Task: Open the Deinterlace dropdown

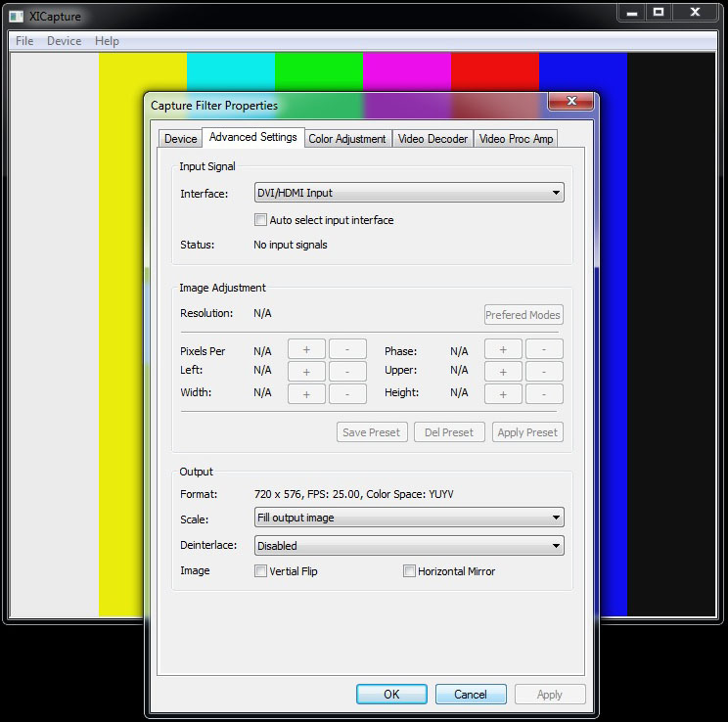Action: [408, 545]
